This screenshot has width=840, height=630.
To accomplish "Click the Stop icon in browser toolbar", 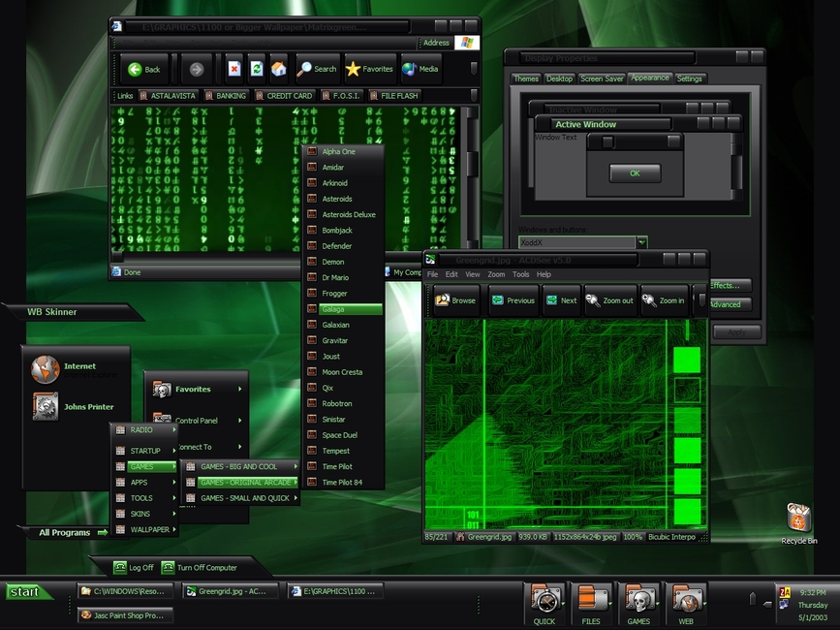I will pyautogui.click(x=234, y=69).
